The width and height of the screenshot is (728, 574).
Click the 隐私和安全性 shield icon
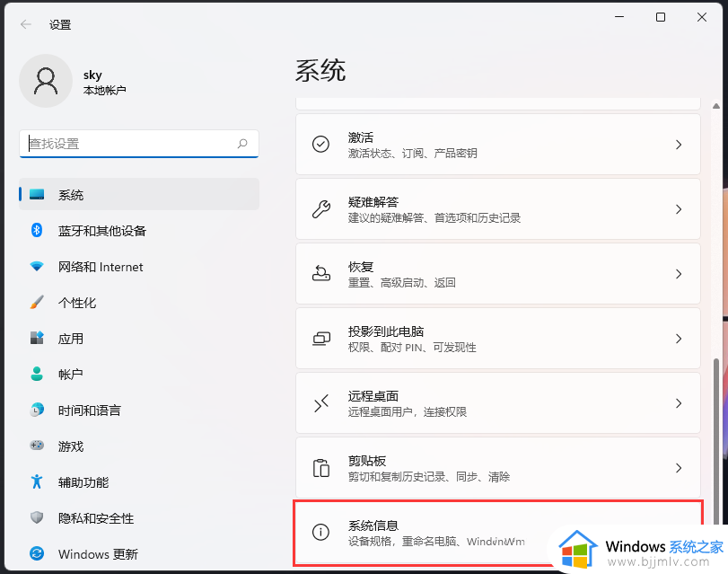coord(37,517)
